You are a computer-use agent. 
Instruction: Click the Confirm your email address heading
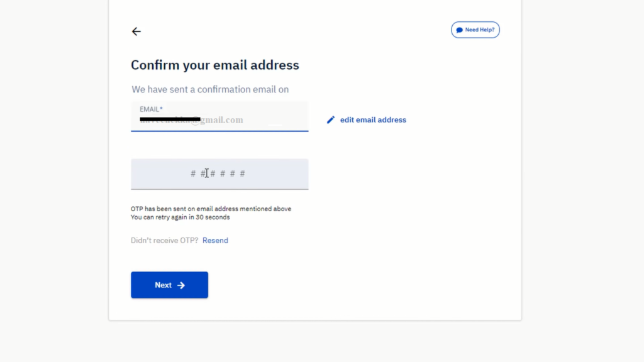(x=215, y=65)
